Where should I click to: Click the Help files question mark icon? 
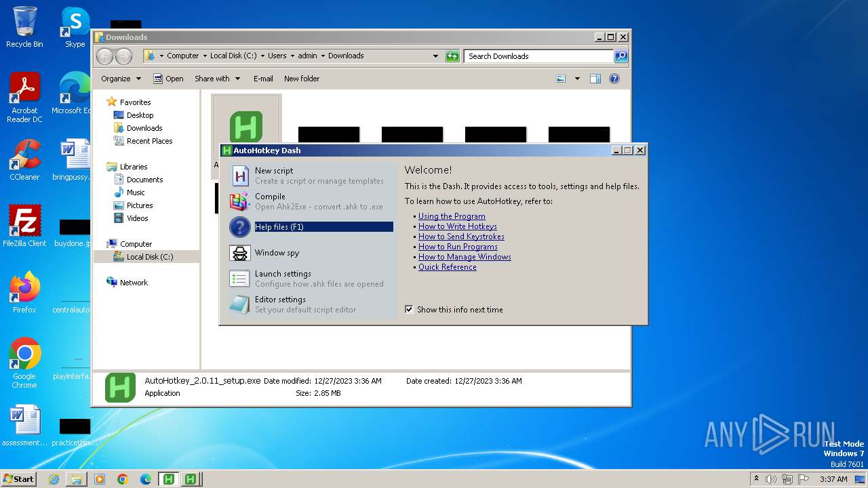click(240, 227)
